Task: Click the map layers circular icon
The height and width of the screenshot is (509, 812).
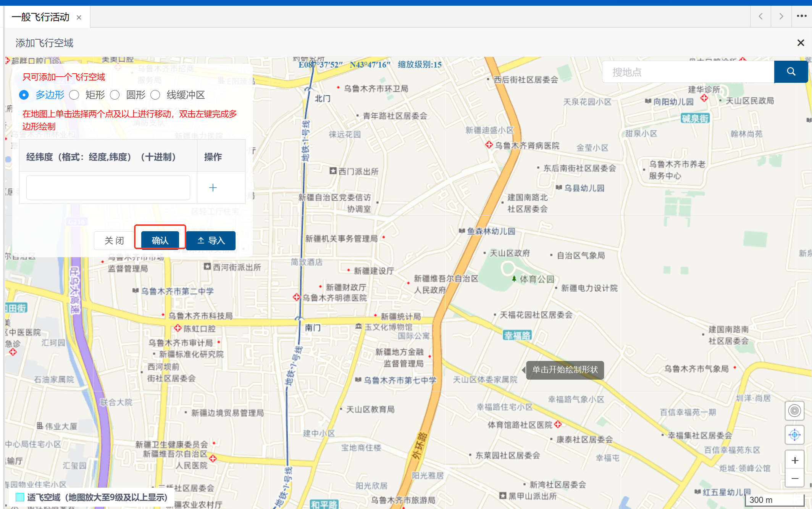Action: 794,411
